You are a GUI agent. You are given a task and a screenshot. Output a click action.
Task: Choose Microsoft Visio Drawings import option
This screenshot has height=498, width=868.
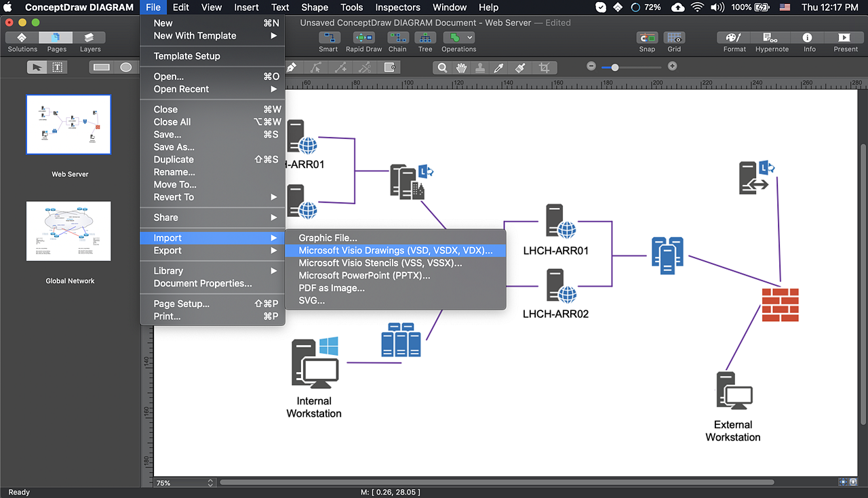click(395, 250)
